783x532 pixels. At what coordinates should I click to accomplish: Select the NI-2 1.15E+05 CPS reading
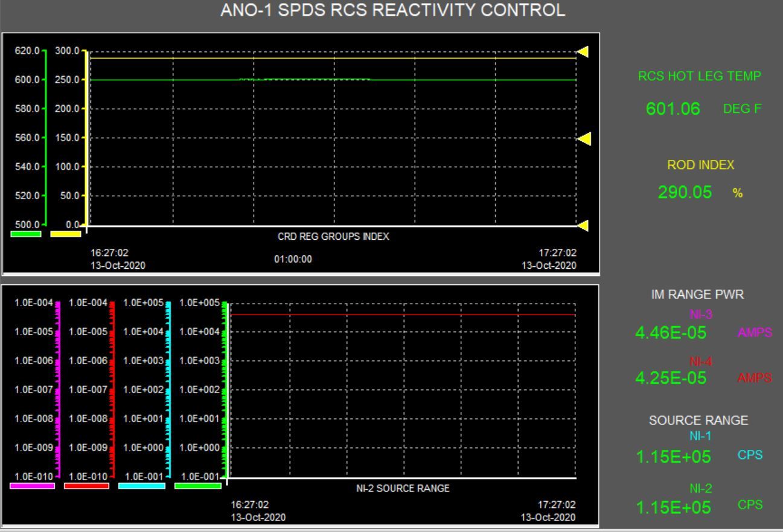point(674,507)
